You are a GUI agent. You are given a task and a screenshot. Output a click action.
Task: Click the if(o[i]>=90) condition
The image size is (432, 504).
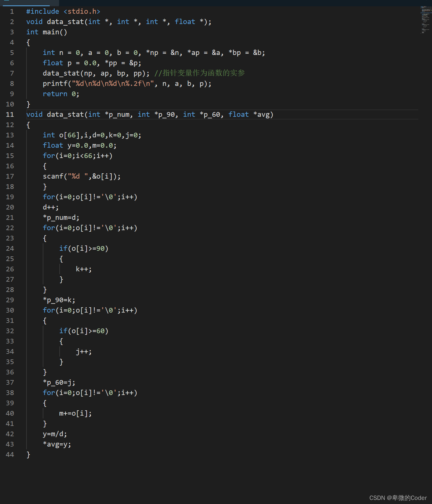(x=84, y=249)
